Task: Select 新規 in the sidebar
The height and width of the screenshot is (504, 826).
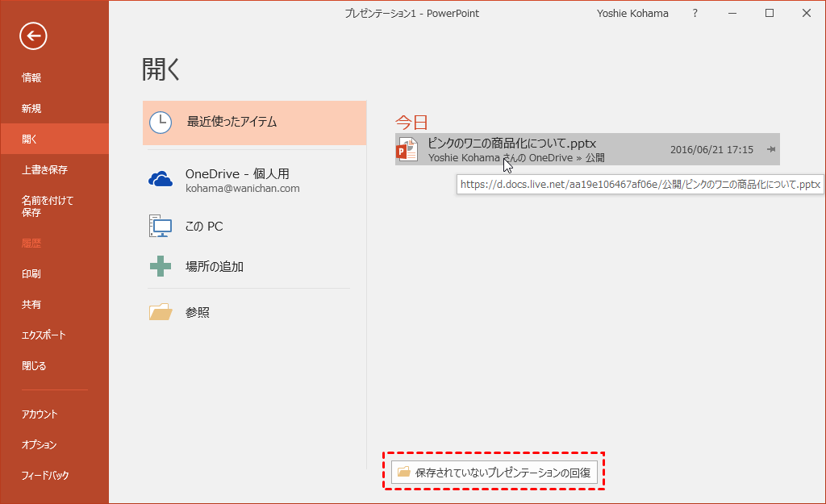Action: (x=31, y=109)
